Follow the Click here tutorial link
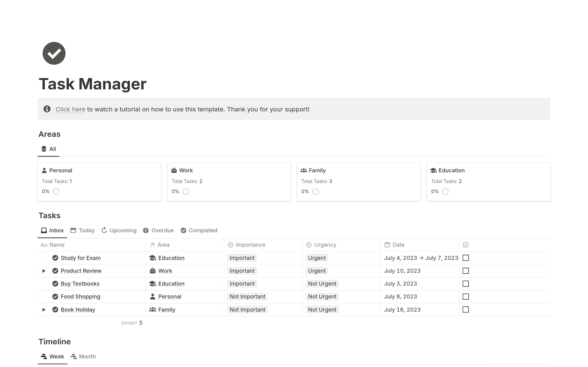Image resolution: width=588 pixels, height=367 pixels. point(70,109)
